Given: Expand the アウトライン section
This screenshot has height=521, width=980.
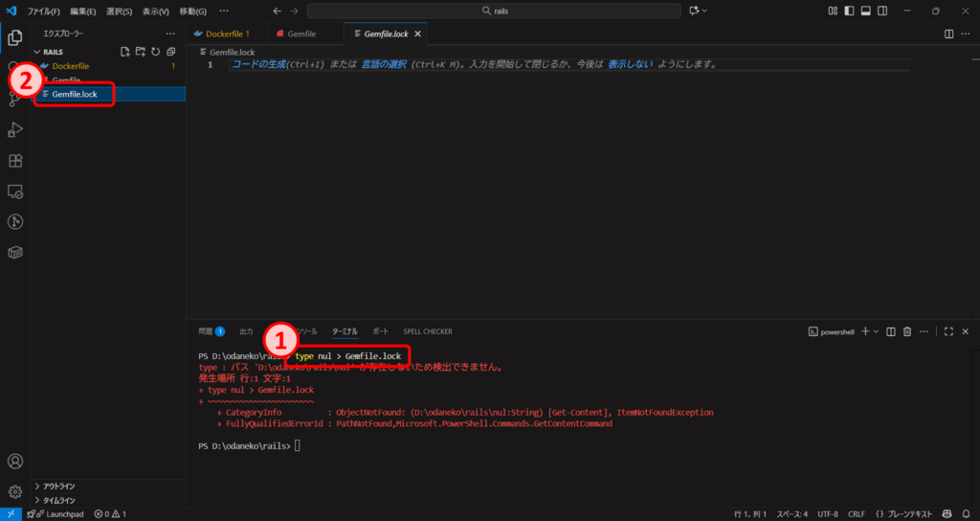Looking at the screenshot, I should tap(59, 487).
